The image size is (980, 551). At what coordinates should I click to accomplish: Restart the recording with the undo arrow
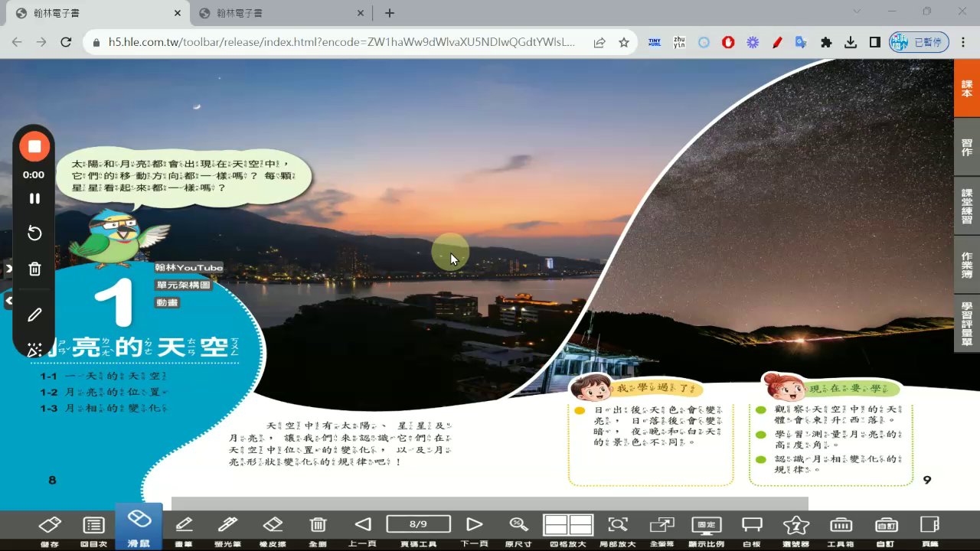point(34,233)
